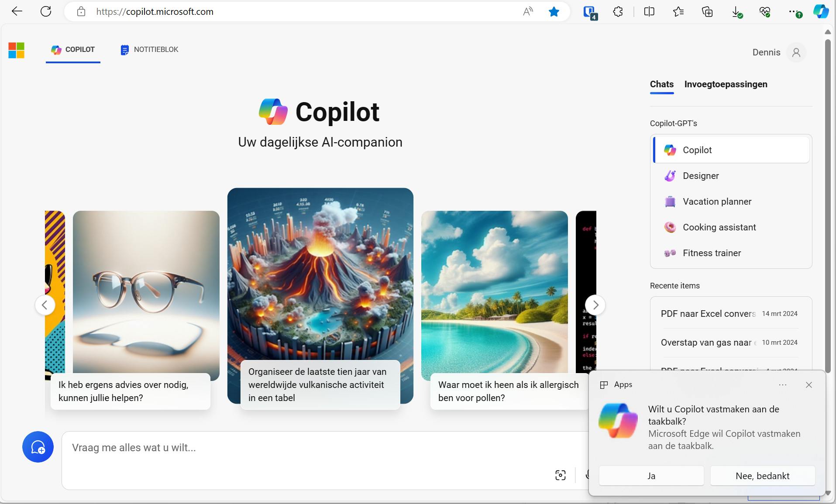Toggle the split screen icon

(649, 12)
